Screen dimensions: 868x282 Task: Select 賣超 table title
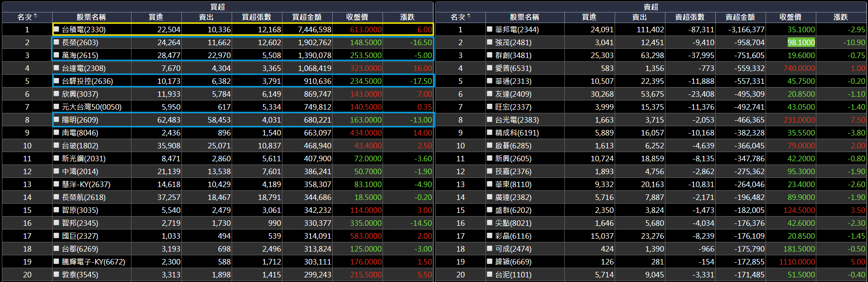coord(651,6)
